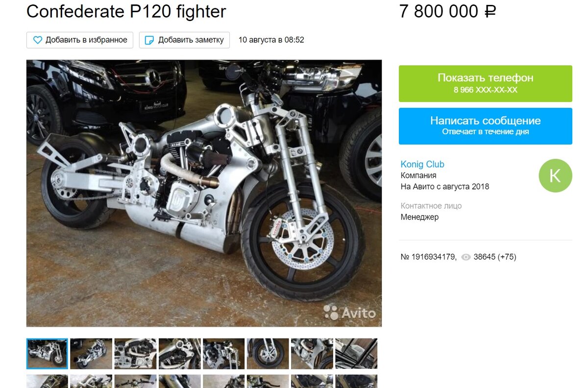588x388 pixels.
Task: Add a note to this listing
Action: click(x=185, y=40)
